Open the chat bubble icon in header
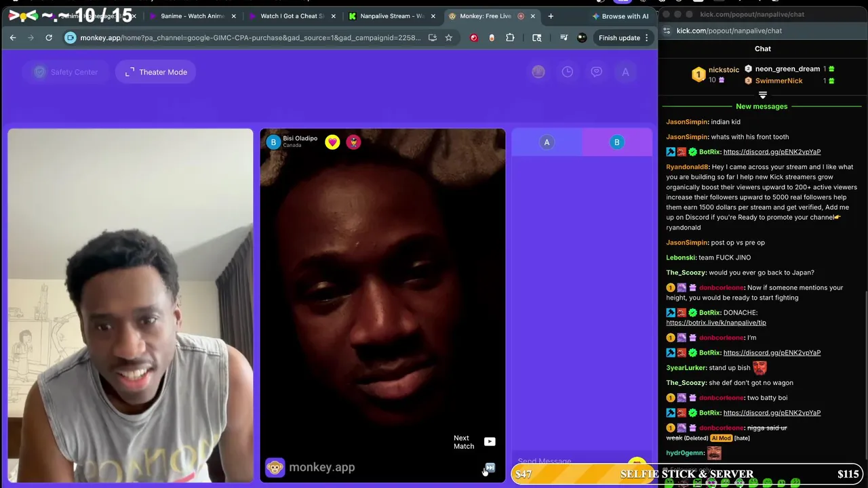Image resolution: width=868 pixels, height=488 pixels. [x=596, y=72]
